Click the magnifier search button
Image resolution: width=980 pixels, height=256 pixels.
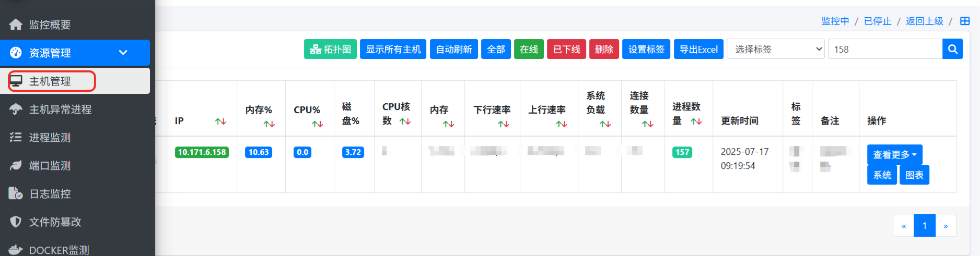[952, 49]
